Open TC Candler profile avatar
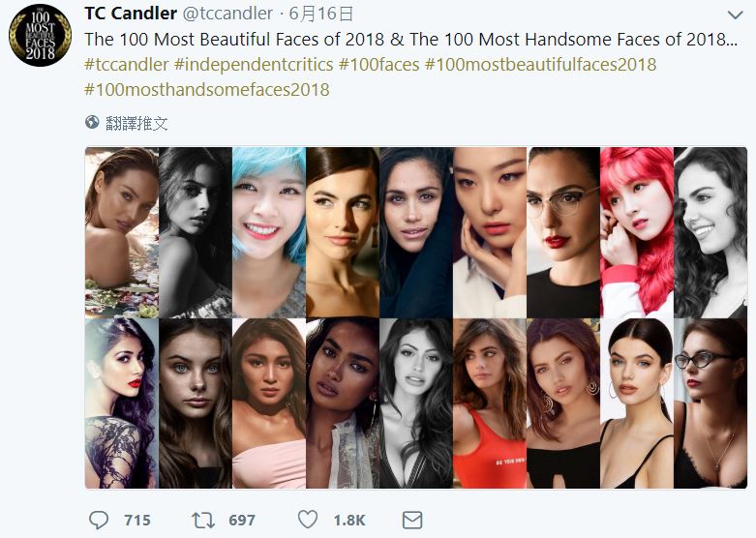The height and width of the screenshot is (538, 756). tap(41, 36)
